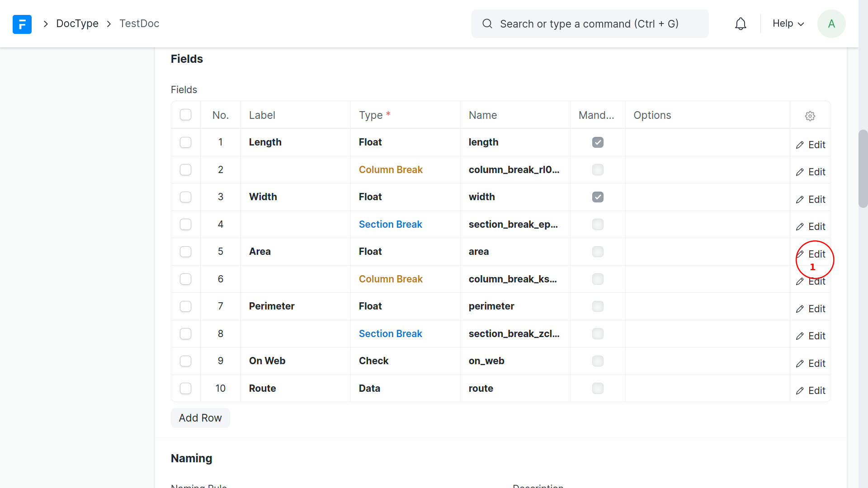Image resolution: width=868 pixels, height=488 pixels.
Task: Click the pencil Edit icon for Length row
Action: click(x=800, y=145)
